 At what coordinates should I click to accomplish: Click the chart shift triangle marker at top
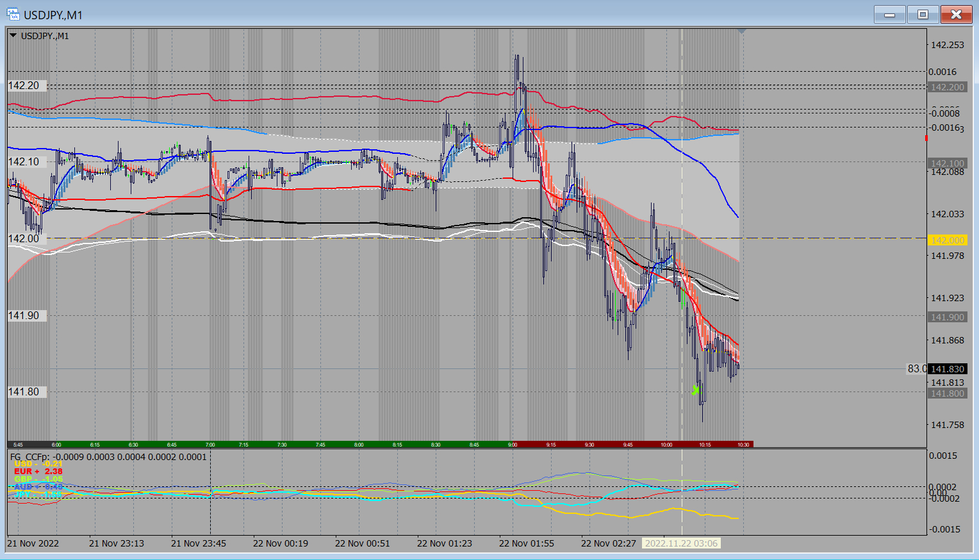tap(742, 31)
